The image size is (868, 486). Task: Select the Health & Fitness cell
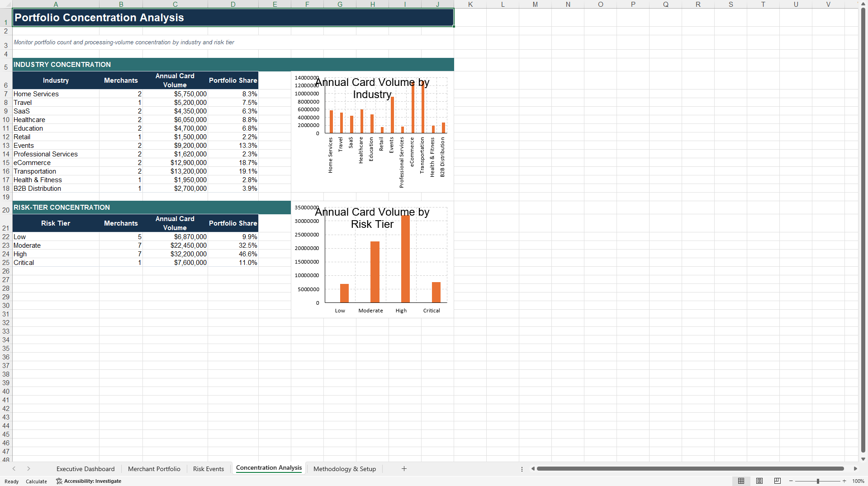[x=56, y=180]
